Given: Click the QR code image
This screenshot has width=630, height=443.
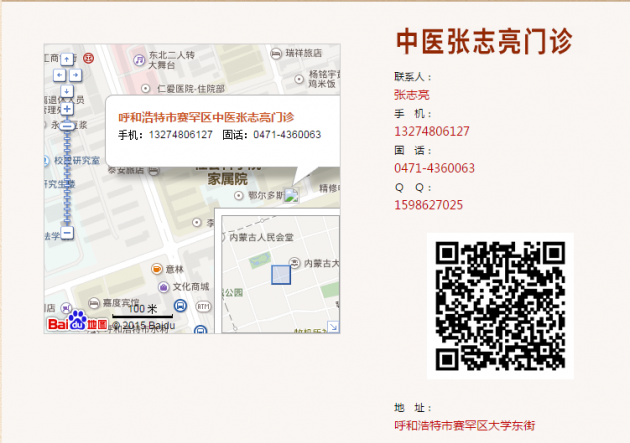Looking at the screenshot, I should [x=500, y=306].
